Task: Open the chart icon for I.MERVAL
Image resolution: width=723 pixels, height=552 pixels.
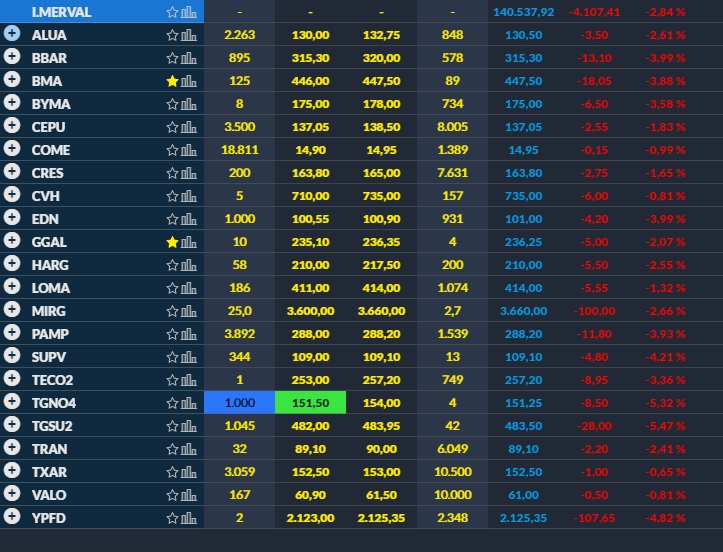Action: click(x=189, y=12)
